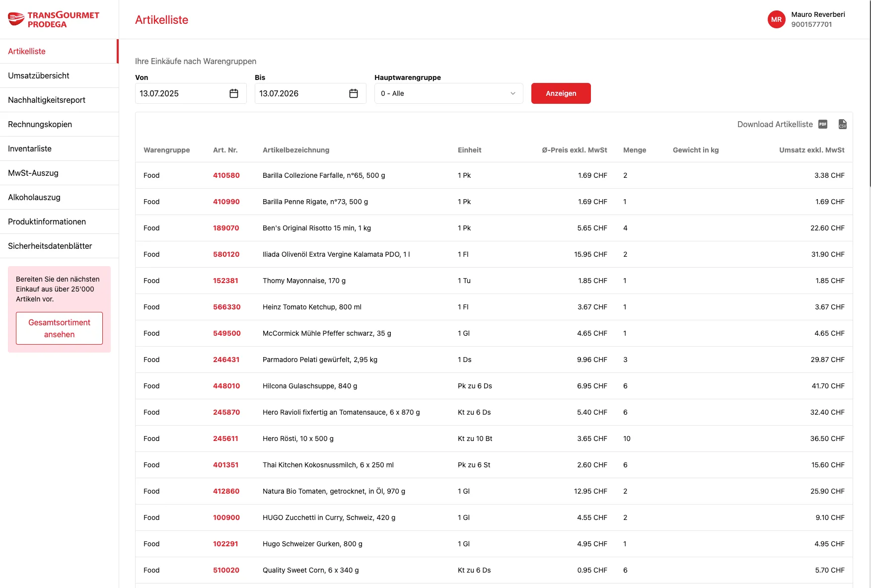The image size is (871, 588).
Task: Select Inventarliste menu item
Action: pos(59,148)
